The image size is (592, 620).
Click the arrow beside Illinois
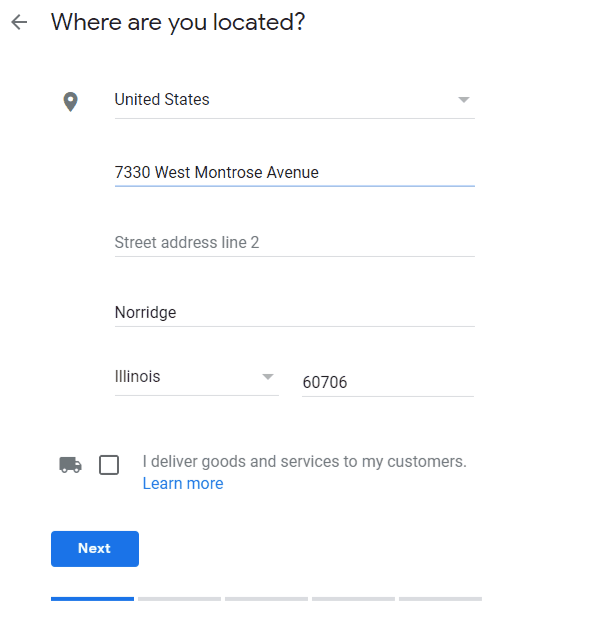[268, 377]
